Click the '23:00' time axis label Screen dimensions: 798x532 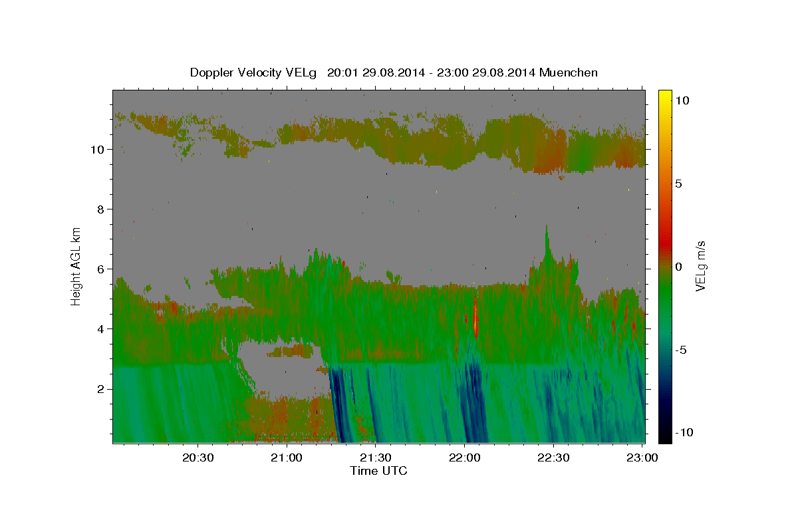tap(643, 458)
